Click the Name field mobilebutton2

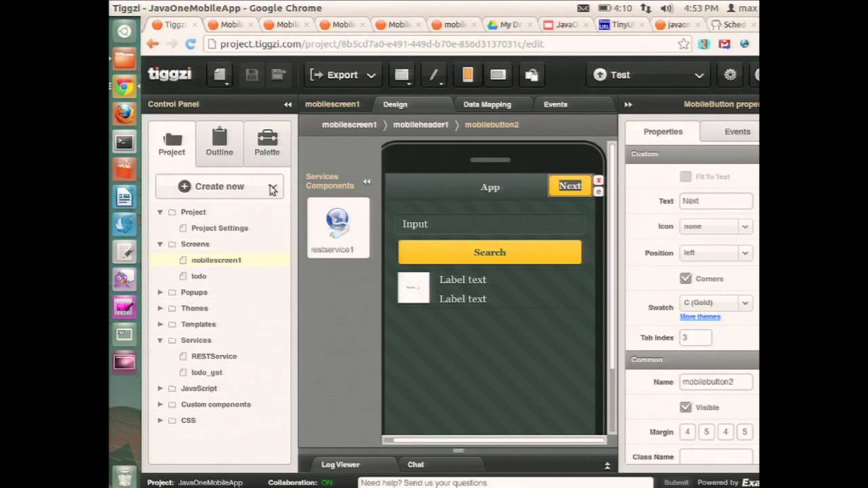click(x=715, y=382)
